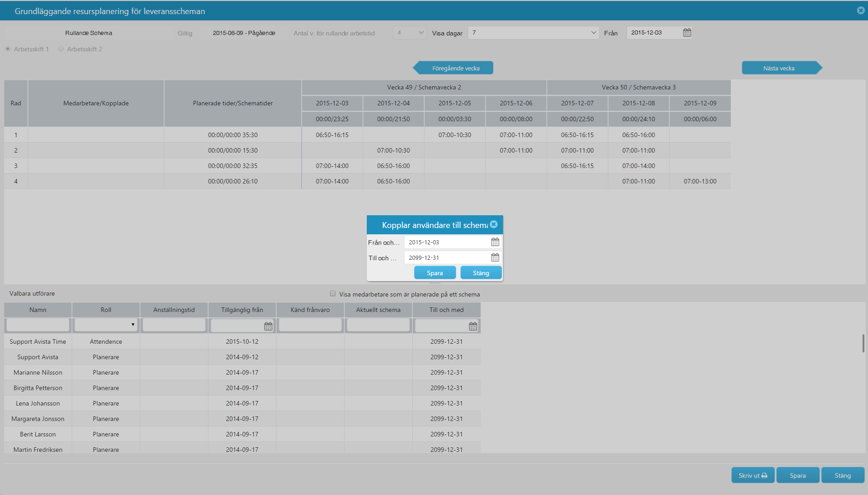
Task: Click the 2015-10-12 availability date cell
Action: (242, 342)
